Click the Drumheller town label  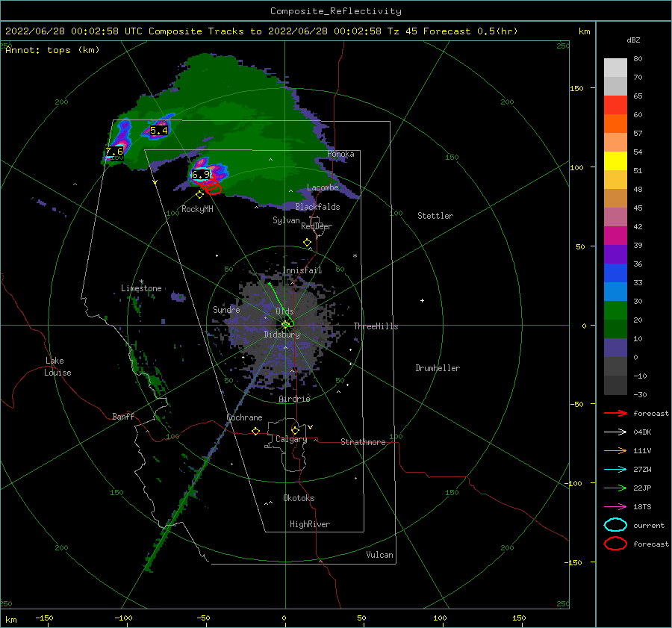(438, 368)
